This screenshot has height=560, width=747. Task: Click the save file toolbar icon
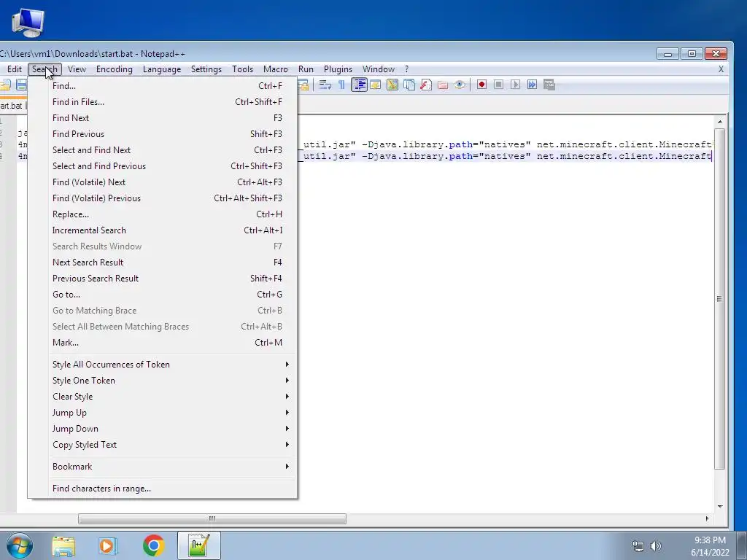click(21, 85)
